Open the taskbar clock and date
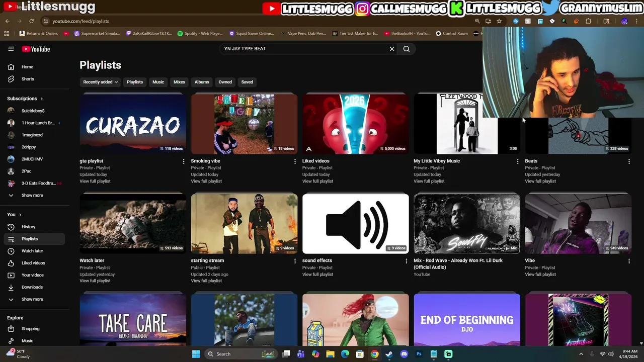This screenshot has width=644, height=362. 629,354
